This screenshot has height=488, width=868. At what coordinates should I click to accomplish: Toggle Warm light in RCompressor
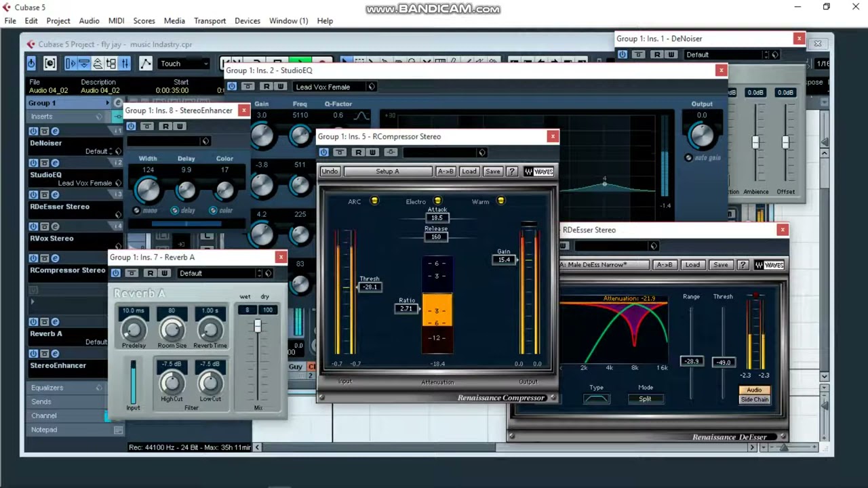pyautogui.click(x=501, y=201)
